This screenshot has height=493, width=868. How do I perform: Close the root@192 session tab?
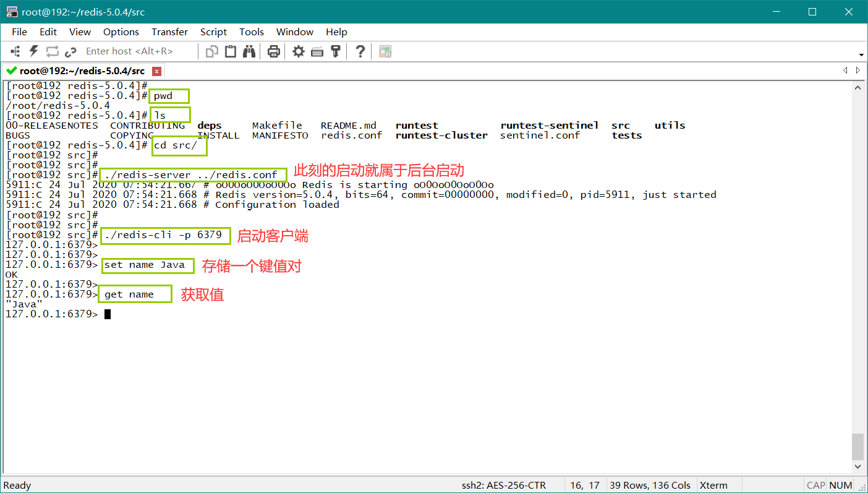(156, 71)
